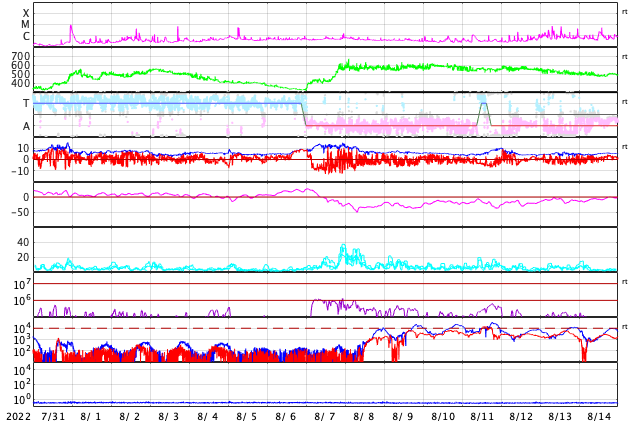Click the C flare-class axis label
This screenshot has width=634, height=424.
coord(26,36)
